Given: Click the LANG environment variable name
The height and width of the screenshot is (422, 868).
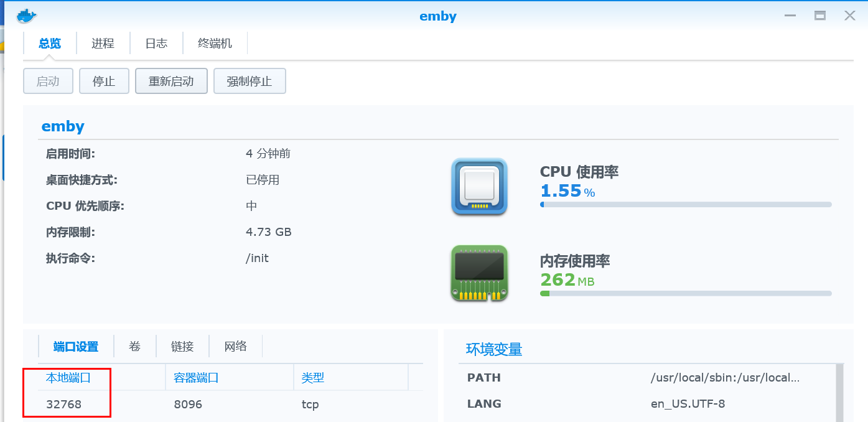Looking at the screenshot, I should [484, 404].
